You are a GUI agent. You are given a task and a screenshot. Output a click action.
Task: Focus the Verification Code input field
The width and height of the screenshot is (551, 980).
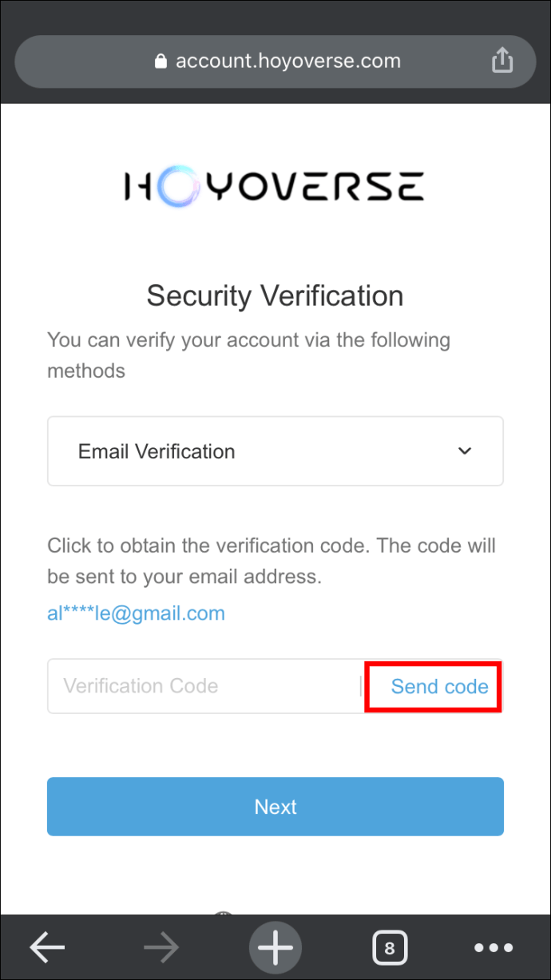pyautogui.click(x=204, y=686)
